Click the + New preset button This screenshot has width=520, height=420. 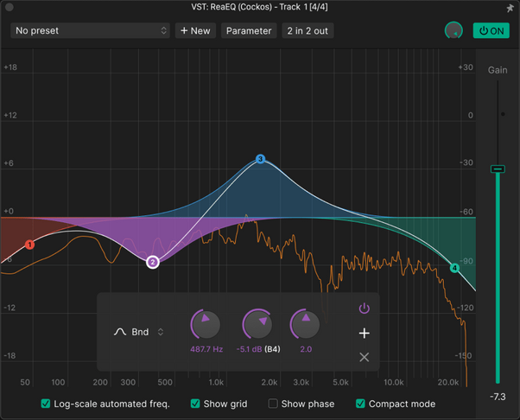pos(195,30)
